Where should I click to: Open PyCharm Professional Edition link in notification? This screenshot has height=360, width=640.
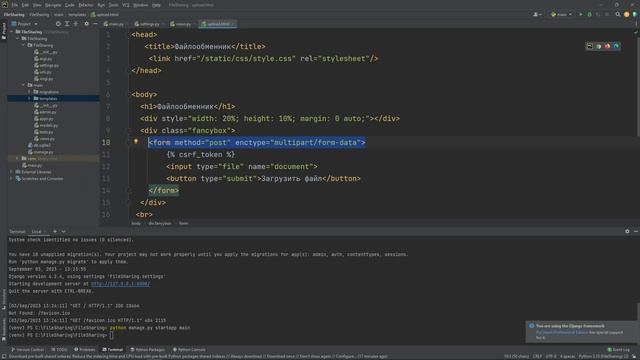pos(562,332)
